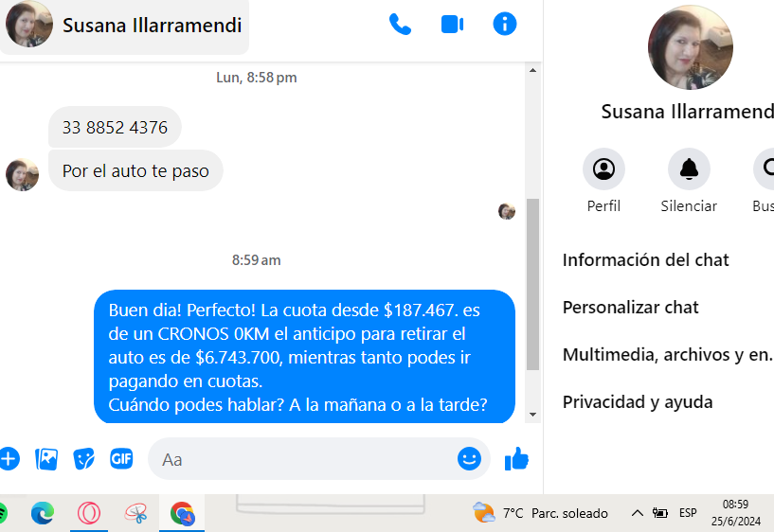Open the GIF picker

[121, 459]
